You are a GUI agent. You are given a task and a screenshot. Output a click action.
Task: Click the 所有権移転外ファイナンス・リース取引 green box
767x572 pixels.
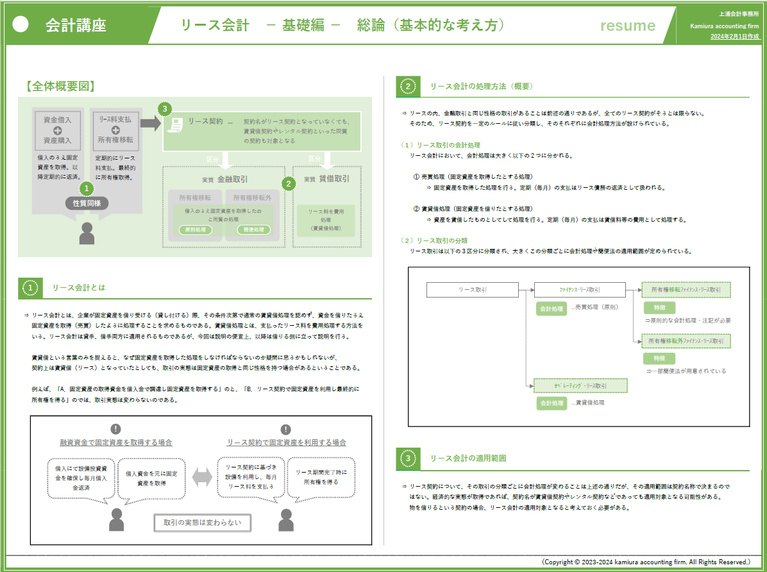point(686,341)
